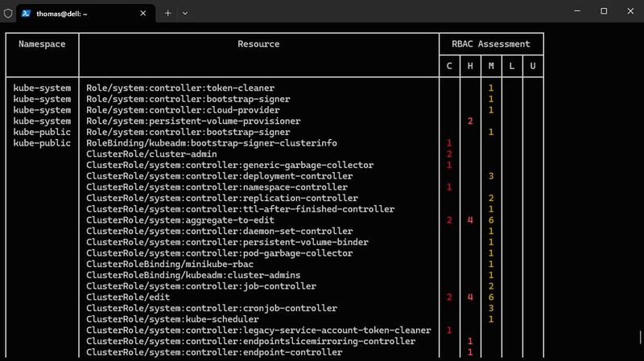The height and width of the screenshot is (361, 644).
Task: Click medium count 6 for ClusterRole/edit
Action: click(491, 297)
